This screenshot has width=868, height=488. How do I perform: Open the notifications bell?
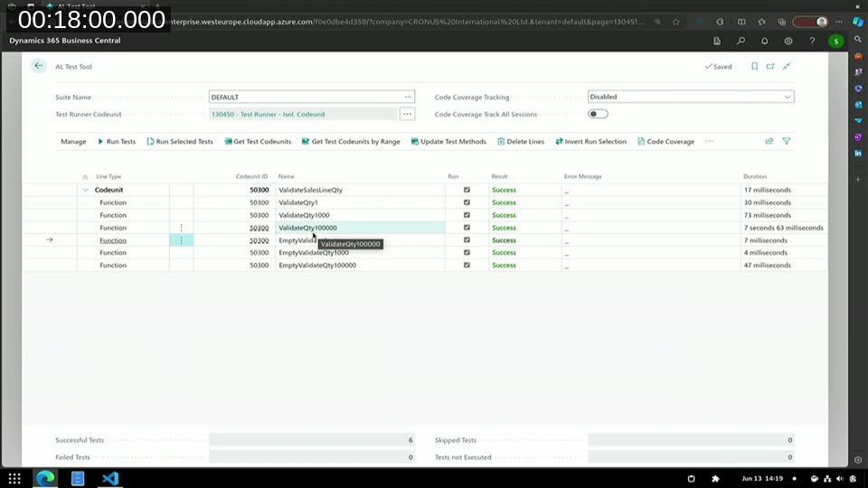point(765,41)
